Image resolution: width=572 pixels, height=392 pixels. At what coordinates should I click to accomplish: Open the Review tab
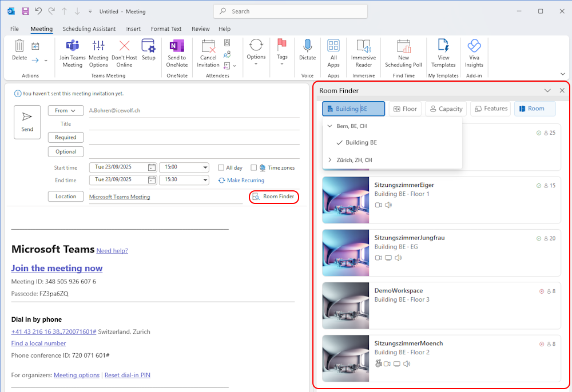pos(201,29)
